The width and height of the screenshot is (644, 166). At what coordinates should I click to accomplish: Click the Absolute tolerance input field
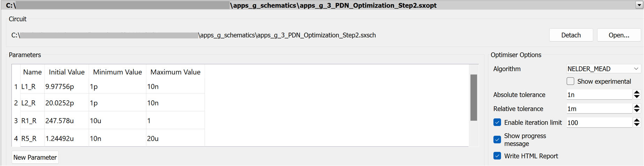599,95
